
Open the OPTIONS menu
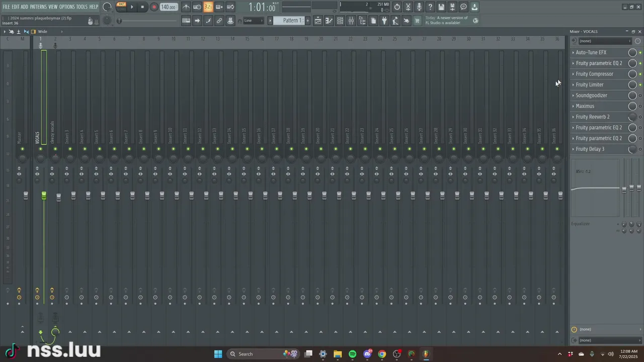tap(67, 7)
